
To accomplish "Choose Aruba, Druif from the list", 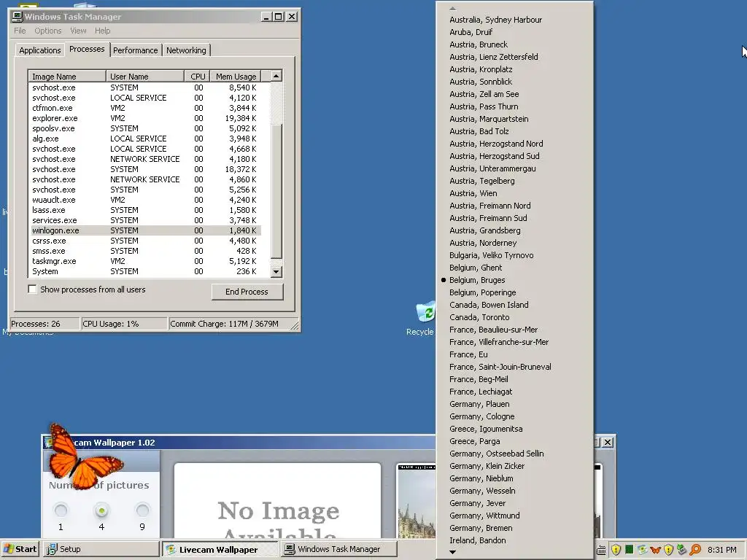I will [514, 32].
